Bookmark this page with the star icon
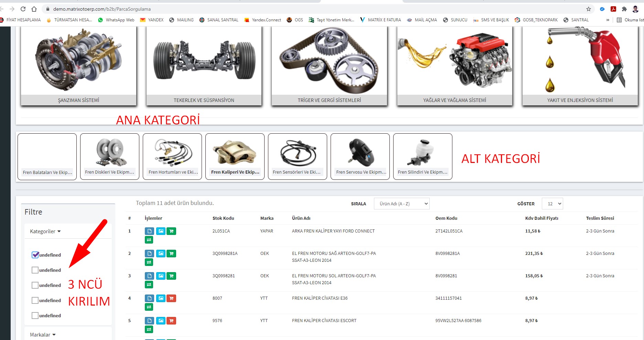This screenshot has height=340, width=644. pos(589,9)
